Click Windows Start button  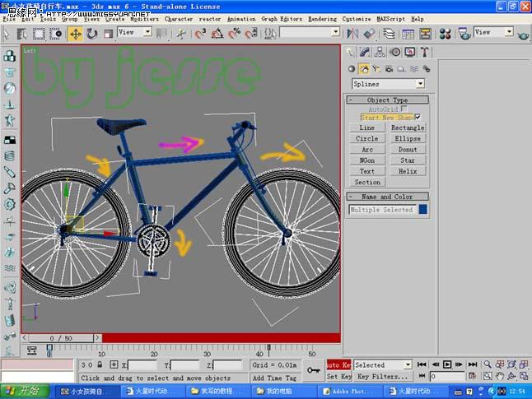[25, 392]
